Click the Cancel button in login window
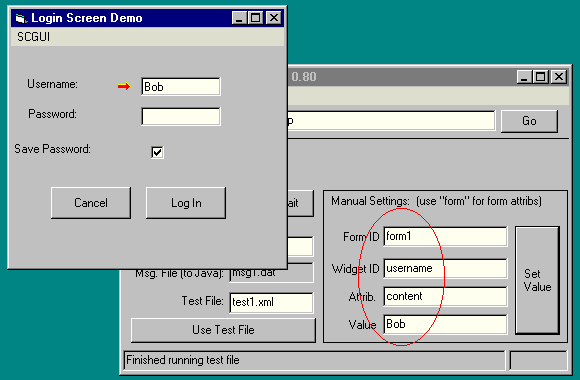 pos(91,203)
